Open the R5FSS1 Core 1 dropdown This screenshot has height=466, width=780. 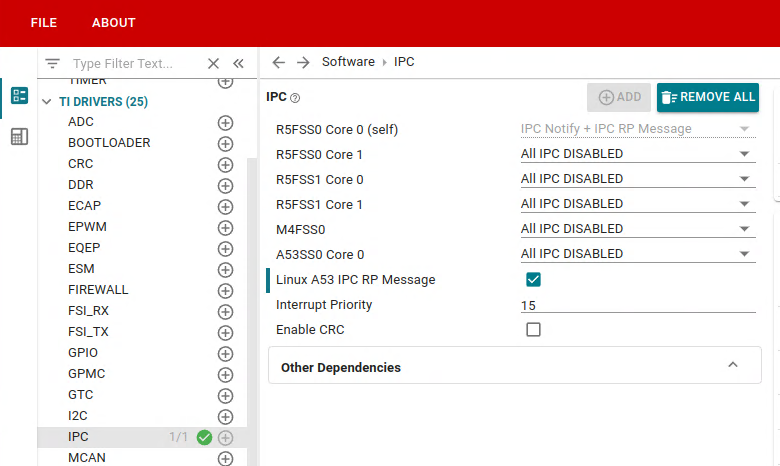(638, 204)
